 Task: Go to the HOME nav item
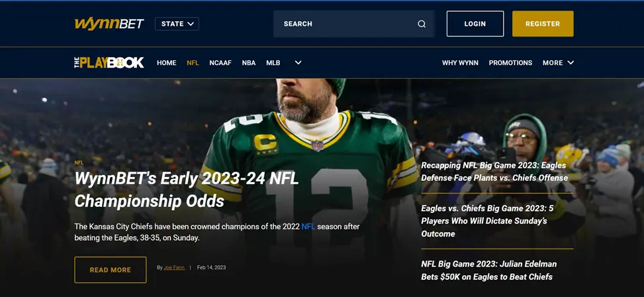tap(166, 63)
